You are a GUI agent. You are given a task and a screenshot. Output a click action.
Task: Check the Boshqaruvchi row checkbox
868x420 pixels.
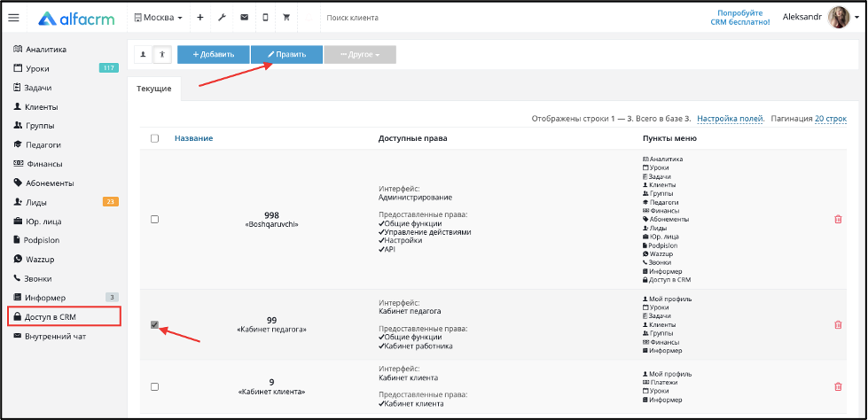pyautogui.click(x=155, y=219)
